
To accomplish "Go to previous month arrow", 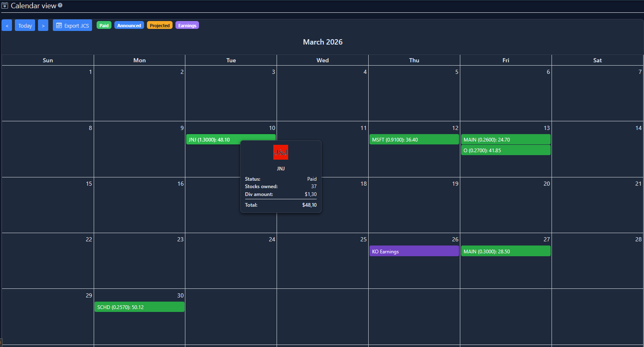I will (x=7, y=26).
